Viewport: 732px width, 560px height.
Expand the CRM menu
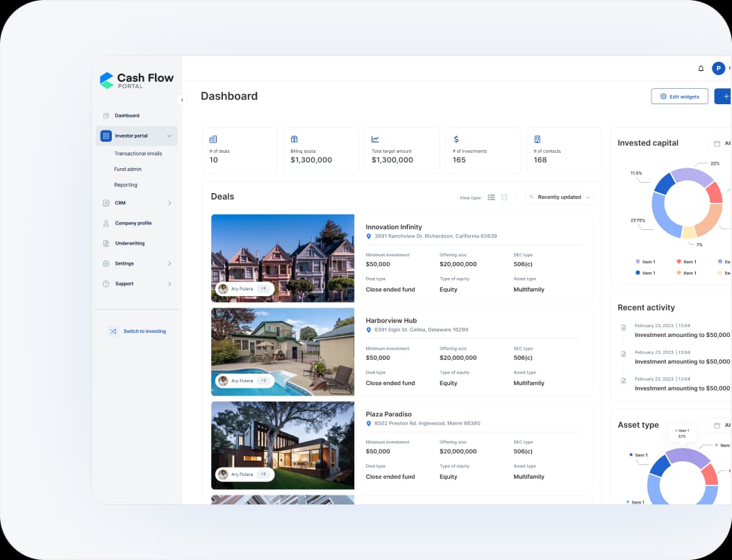click(x=169, y=203)
